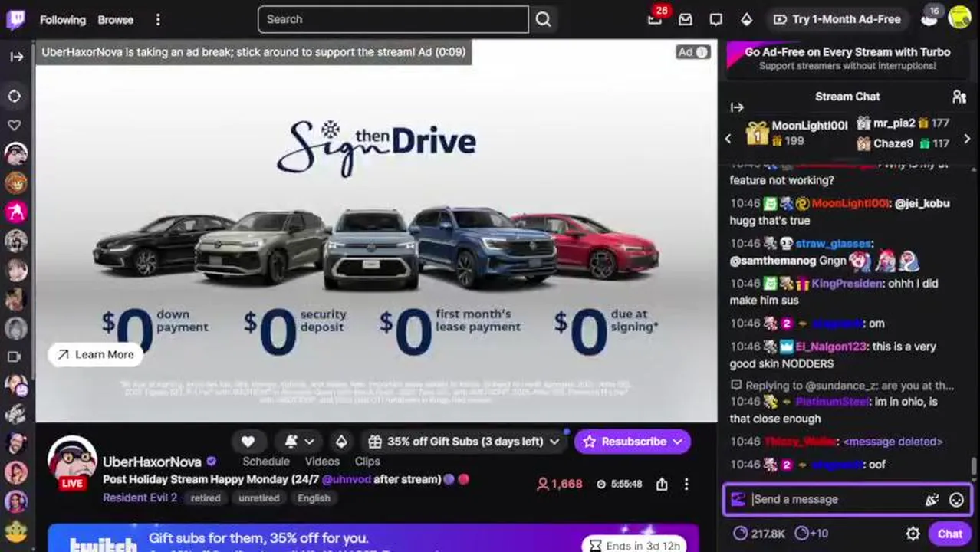Open the Following menu item

(63, 20)
